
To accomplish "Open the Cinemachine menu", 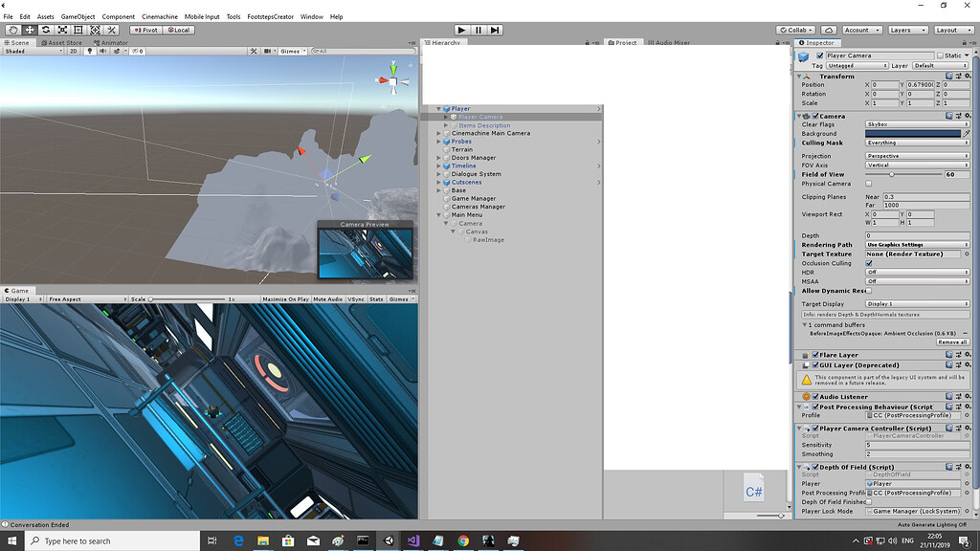I will 159,16.
